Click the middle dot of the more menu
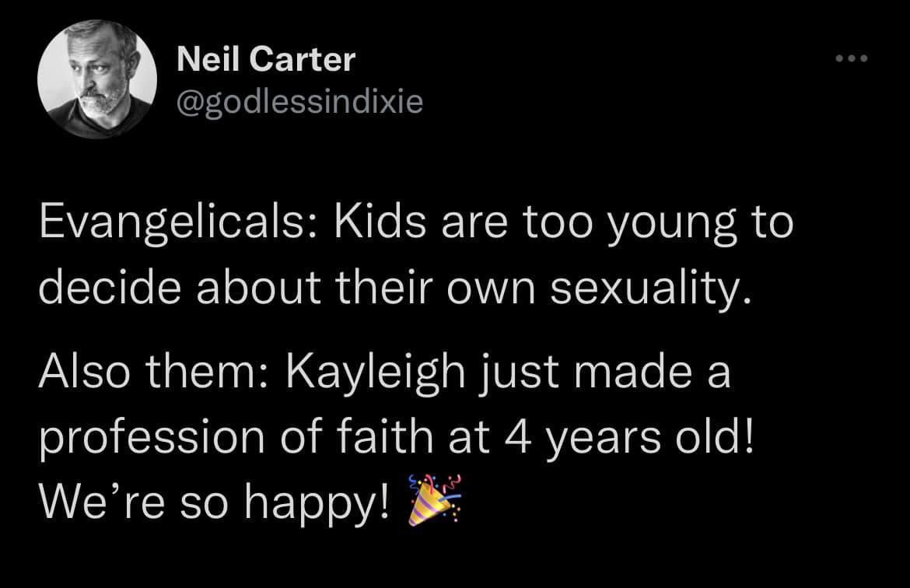910x588 pixels. pyautogui.click(x=852, y=57)
